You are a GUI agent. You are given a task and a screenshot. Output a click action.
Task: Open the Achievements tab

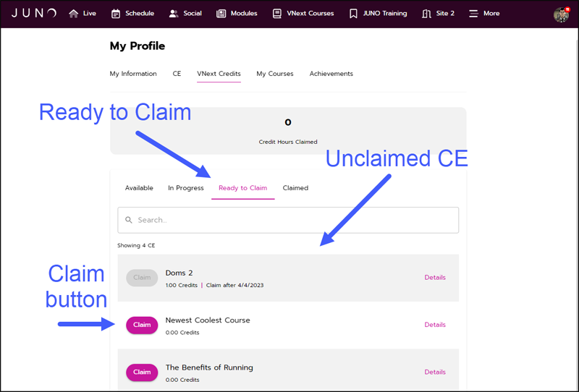click(x=331, y=74)
